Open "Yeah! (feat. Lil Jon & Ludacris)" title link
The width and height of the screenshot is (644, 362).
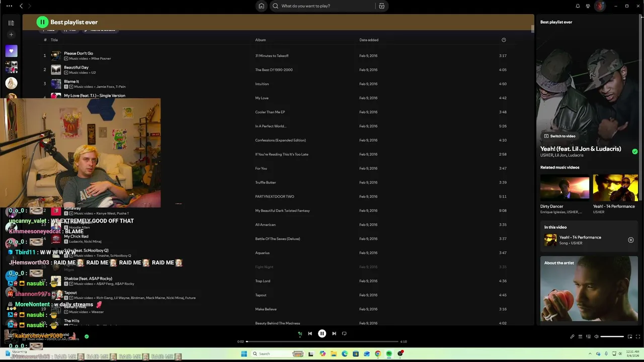point(581,149)
